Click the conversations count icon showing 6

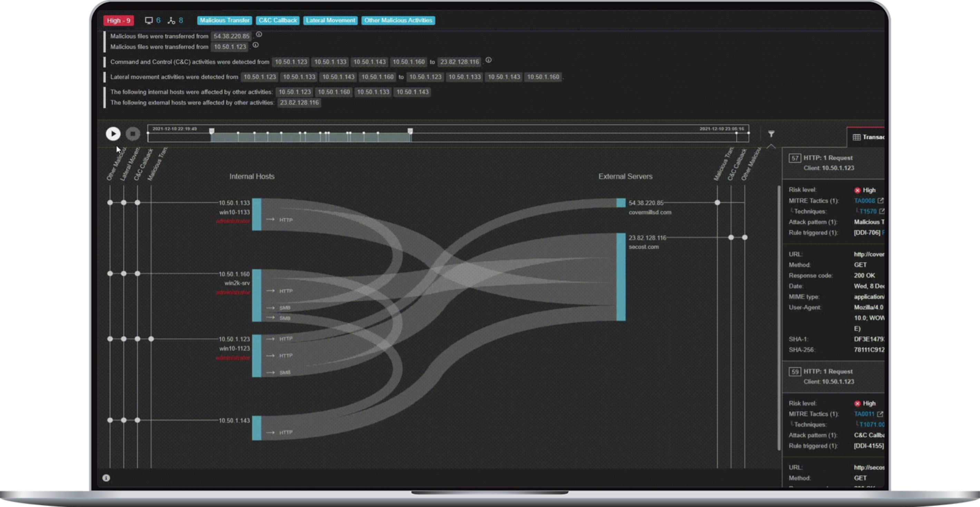point(154,20)
